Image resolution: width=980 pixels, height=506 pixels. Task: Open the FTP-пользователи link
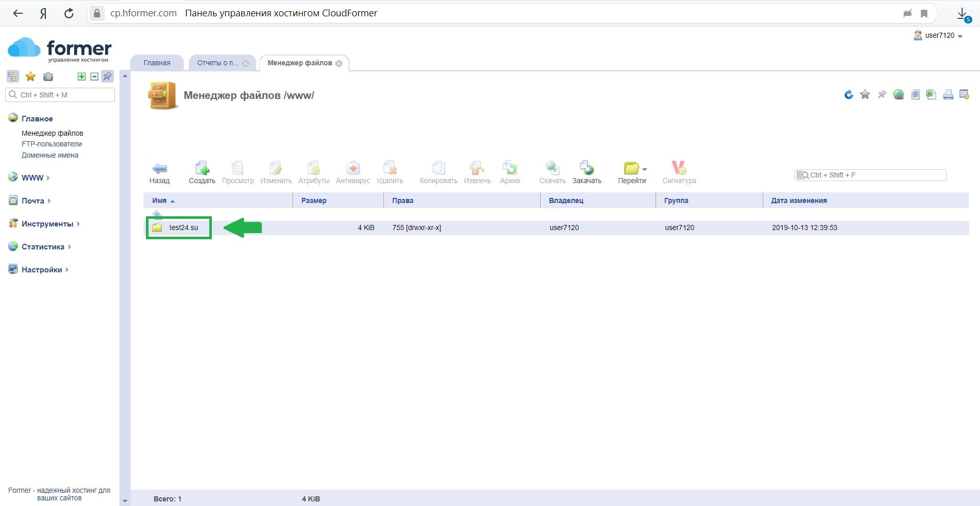click(52, 144)
